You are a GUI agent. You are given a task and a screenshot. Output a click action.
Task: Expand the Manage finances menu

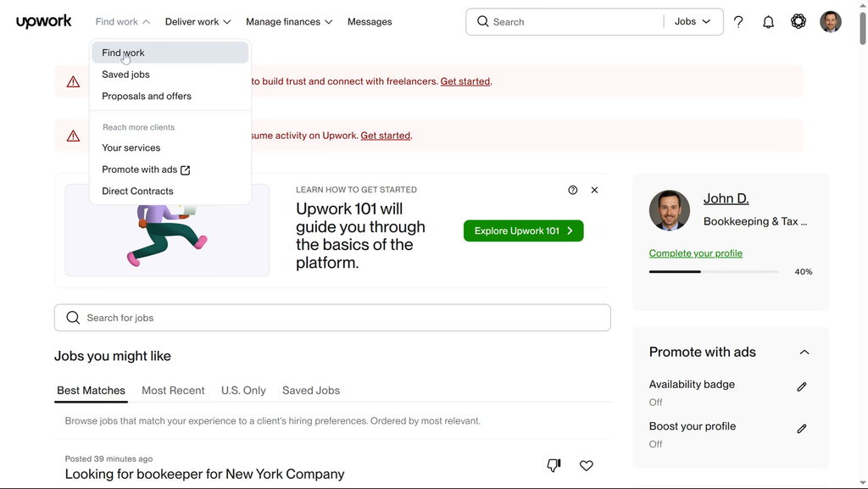click(x=289, y=22)
